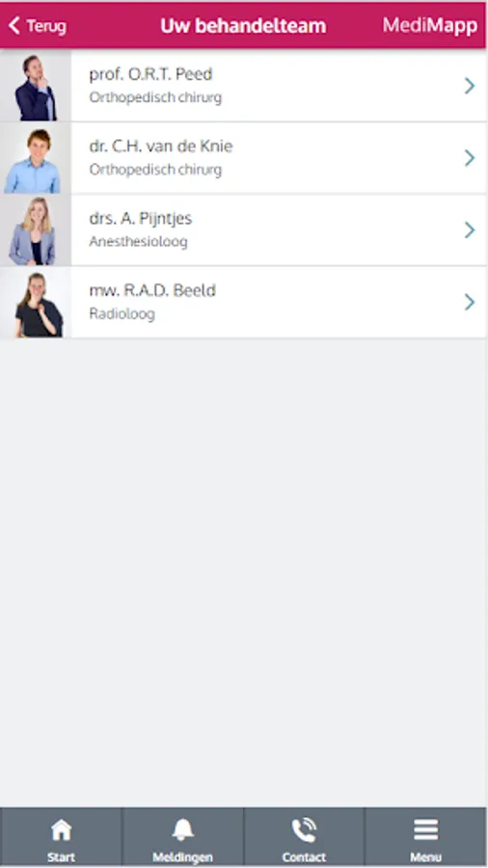Viewport: 488px width, 868px height.
Task: Expand chevron for mw. R.A.D. Beeld
Action: (x=469, y=302)
